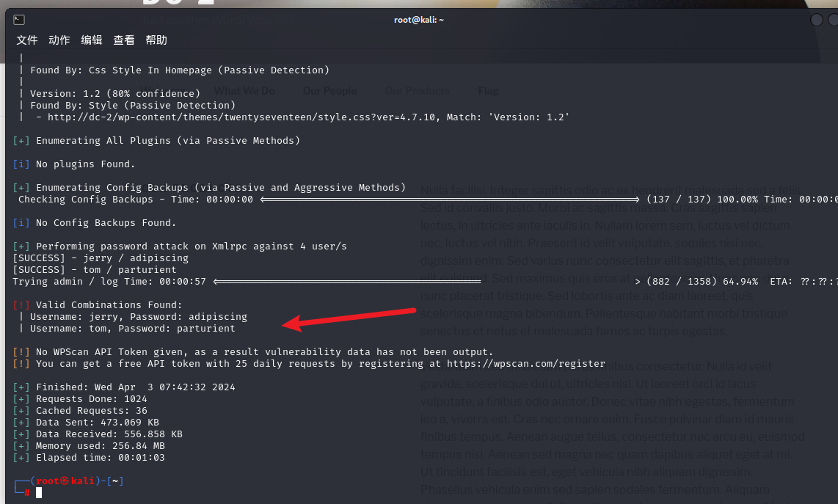Click 'Found By: Style (Passive Detection)' line
The image size is (838, 504).
133,106
